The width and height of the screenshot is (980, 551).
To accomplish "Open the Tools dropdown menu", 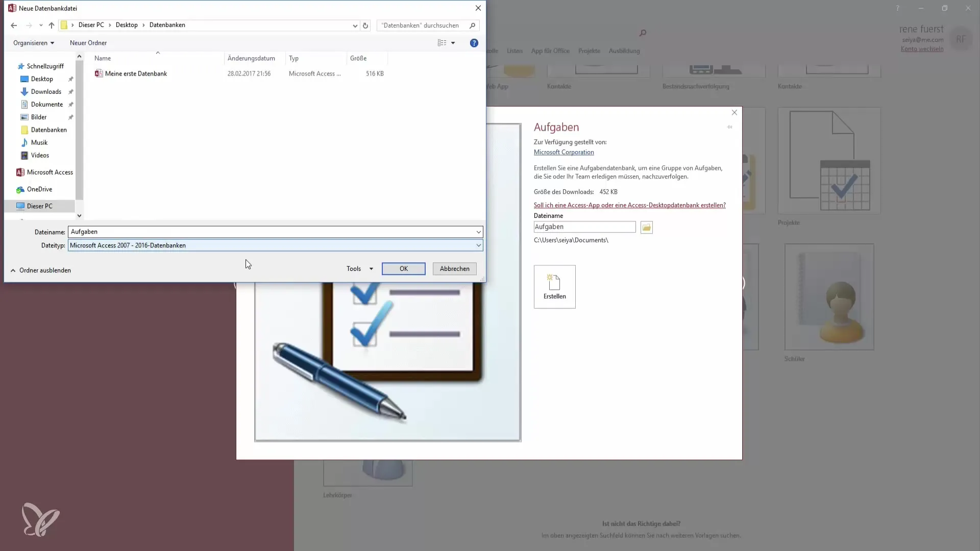I will tap(359, 269).
